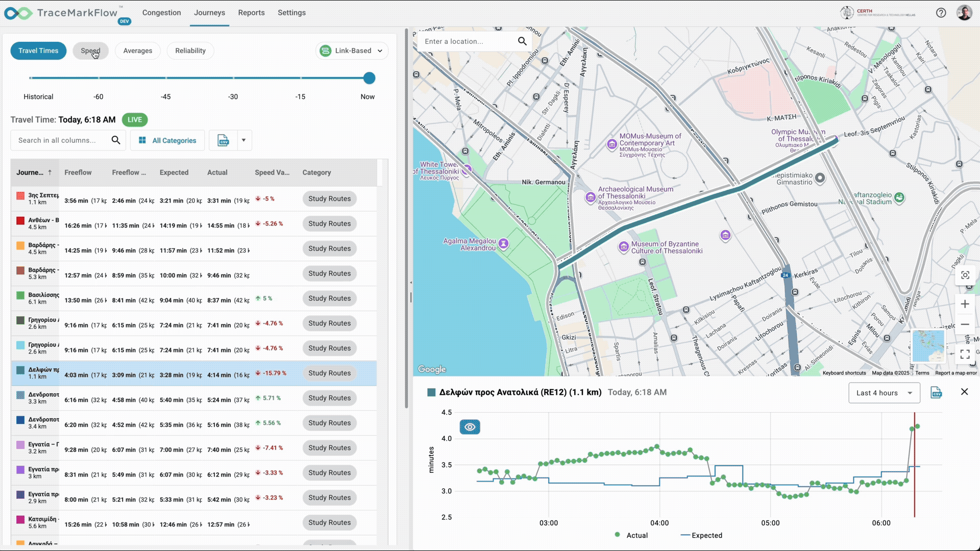980x551 pixels.
Task: Click the Link-Based green link icon
Action: coord(326,51)
